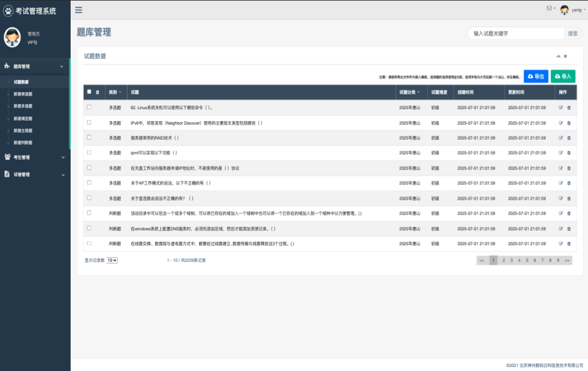
Task: Collapse the 试题数据 panel using the chevron
Action: (x=558, y=56)
